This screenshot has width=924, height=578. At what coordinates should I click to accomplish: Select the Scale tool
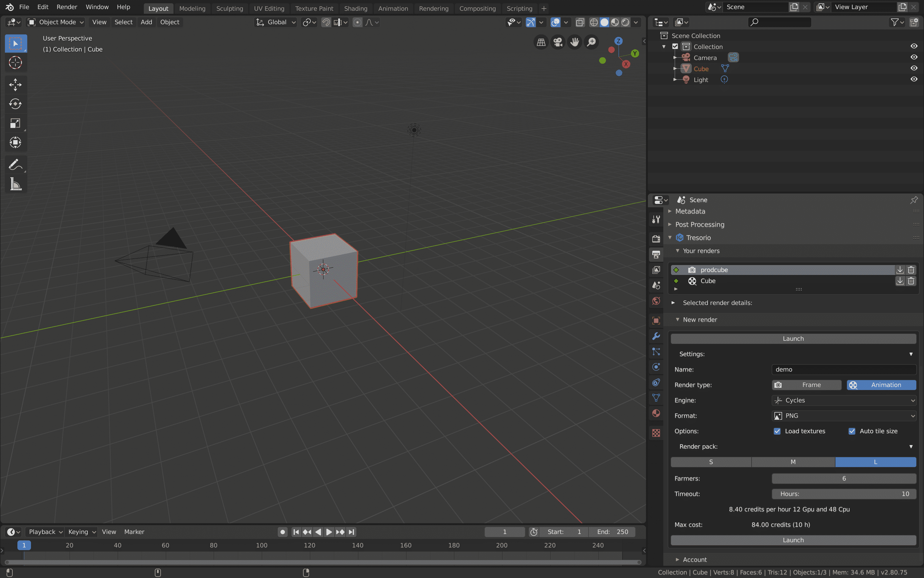pyautogui.click(x=16, y=123)
